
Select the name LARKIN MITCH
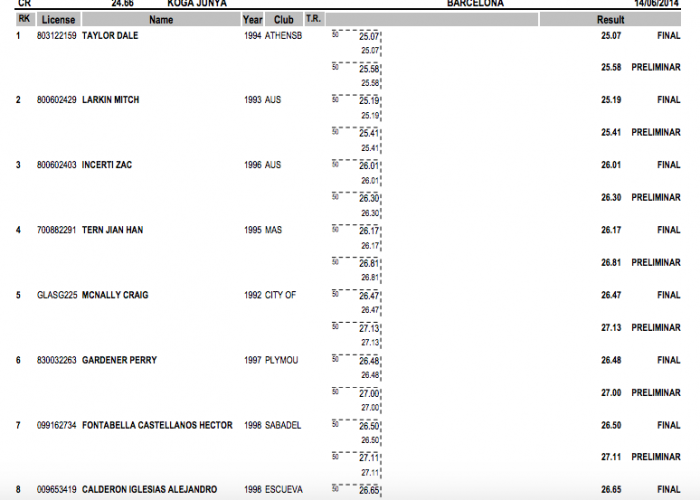(110, 100)
